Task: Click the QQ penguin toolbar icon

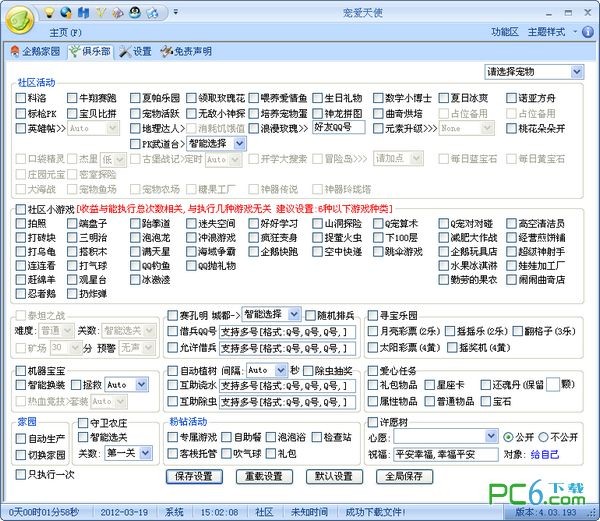Action: click(135, 13)
